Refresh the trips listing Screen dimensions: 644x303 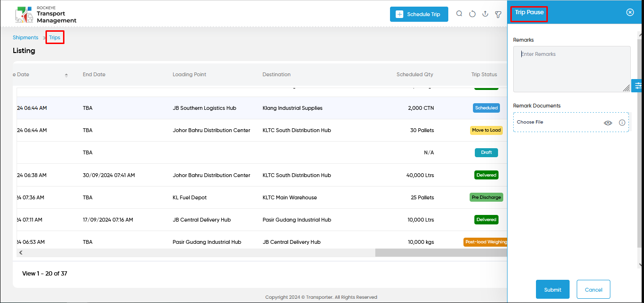click(472, 14)
